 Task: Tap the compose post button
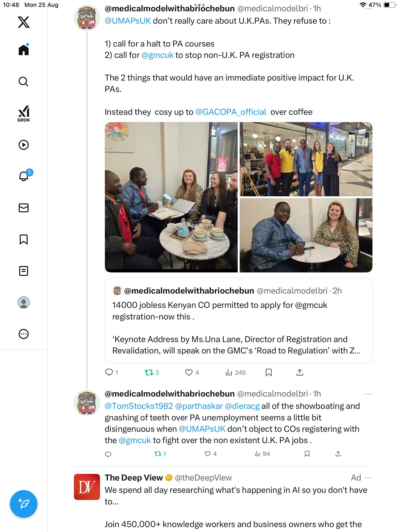click(24, 504)
